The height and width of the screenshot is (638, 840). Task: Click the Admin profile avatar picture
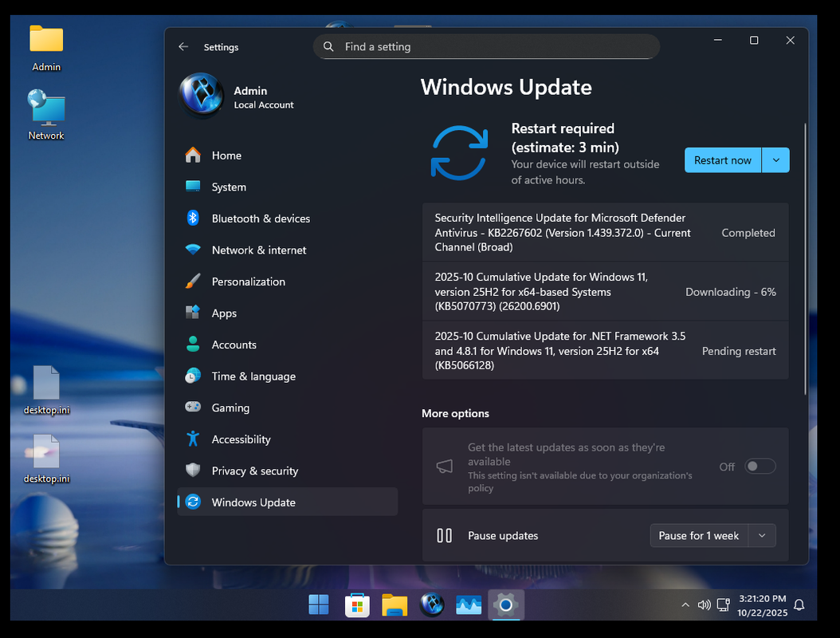202,95
